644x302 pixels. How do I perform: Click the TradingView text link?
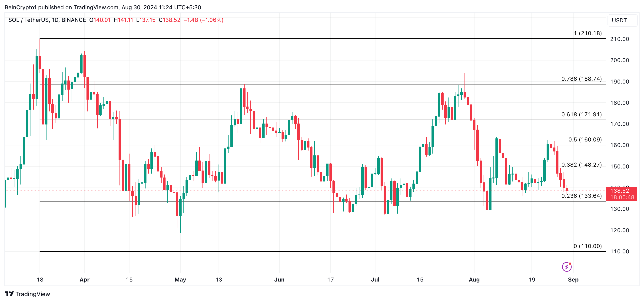tap(33, 294)
